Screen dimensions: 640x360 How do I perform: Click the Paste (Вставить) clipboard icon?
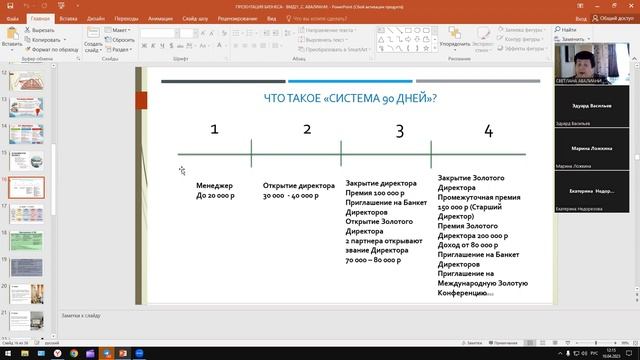pyautogui.click(x=12, y=33)
